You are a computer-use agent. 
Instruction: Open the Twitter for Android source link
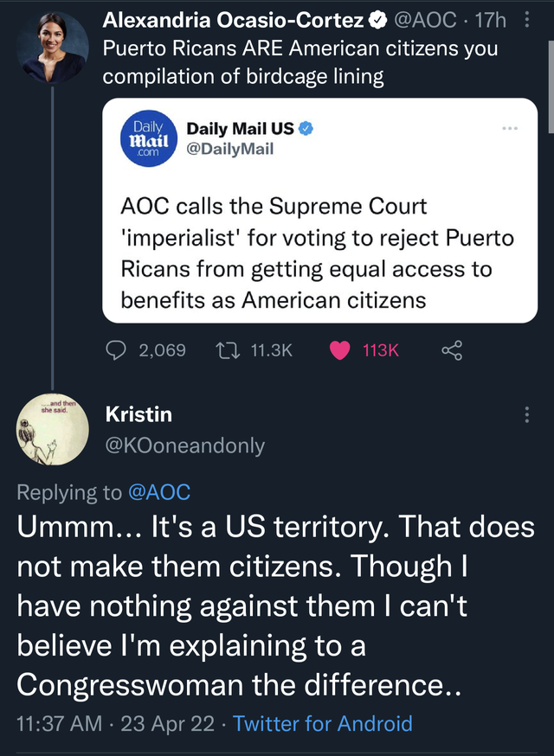pos(323,723)
